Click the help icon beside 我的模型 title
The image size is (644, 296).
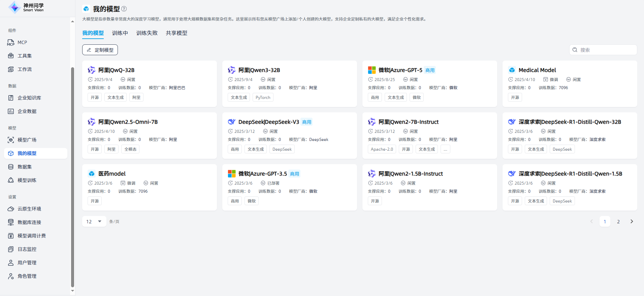pos(124,9)
